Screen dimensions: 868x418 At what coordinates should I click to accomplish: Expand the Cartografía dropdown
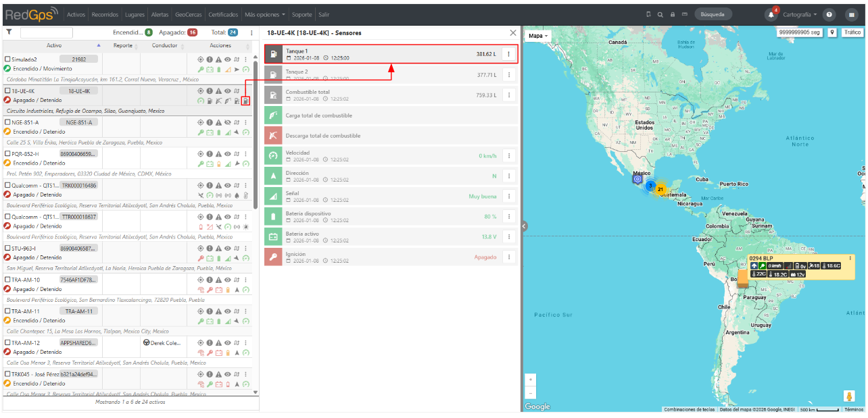[800, 14]
